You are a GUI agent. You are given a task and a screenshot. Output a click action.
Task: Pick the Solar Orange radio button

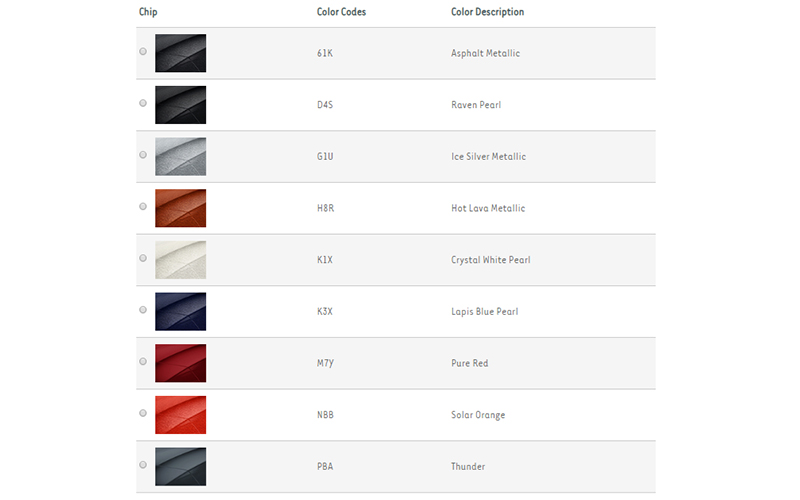pos(143,413)
